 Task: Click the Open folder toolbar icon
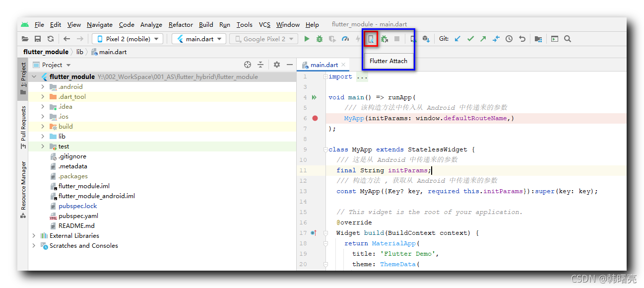pos(25,39)
